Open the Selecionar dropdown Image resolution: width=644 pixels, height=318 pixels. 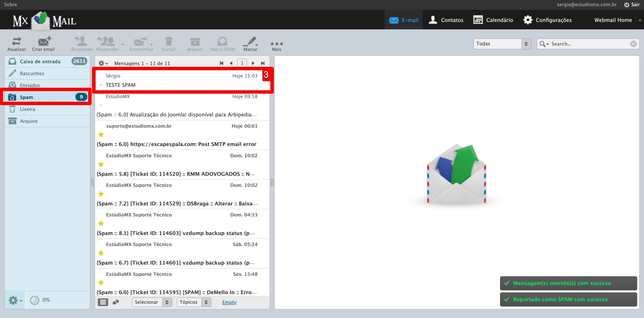(x=151, y=302)
